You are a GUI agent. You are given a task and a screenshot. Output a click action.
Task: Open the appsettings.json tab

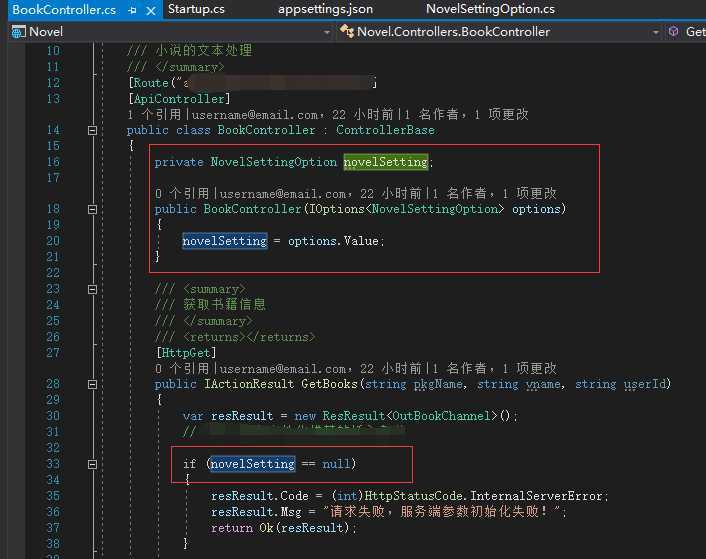coord(325,9)
